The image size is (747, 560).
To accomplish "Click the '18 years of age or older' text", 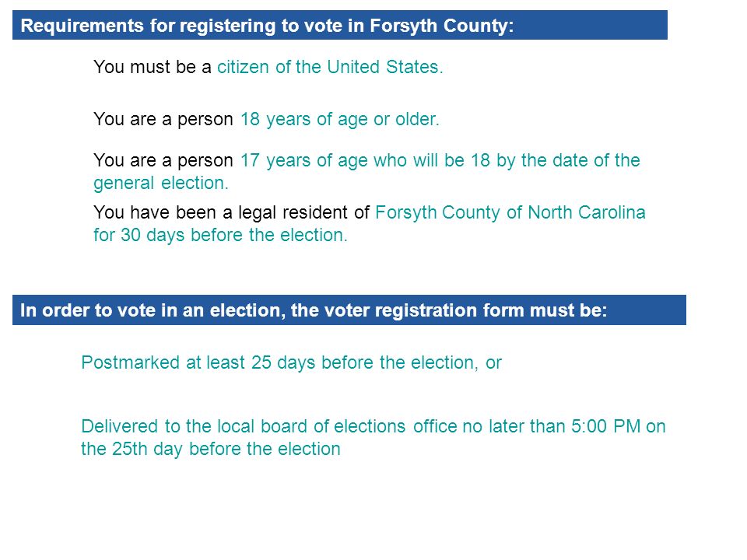I will 340,120.
